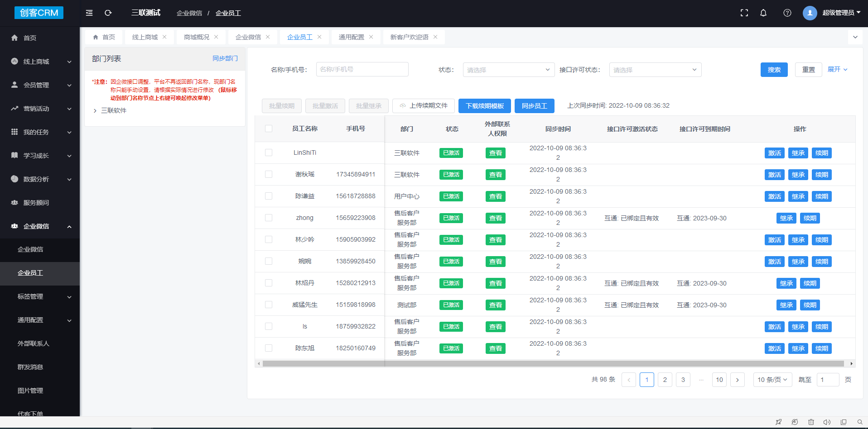This screenshot has height=429, width=868.
Task: Click the scrollbar right arrow under the table
Action: (852, 363)
